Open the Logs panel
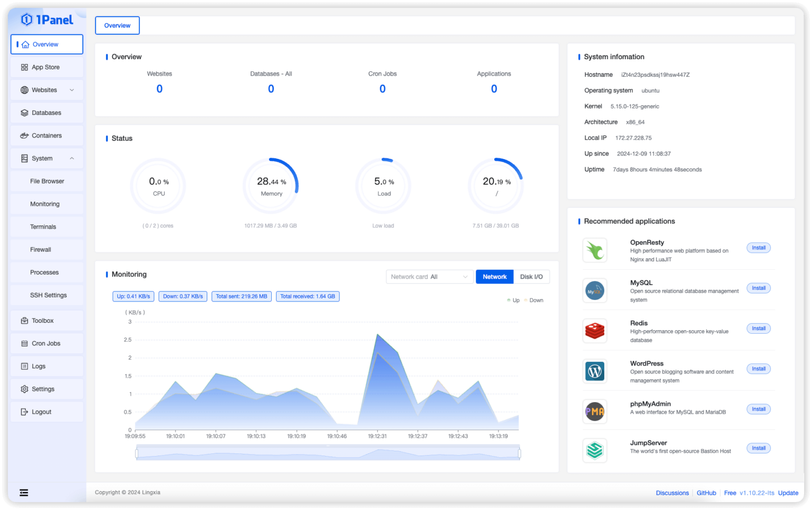This screenshot has width=812, height=510. tap(39, 366)
